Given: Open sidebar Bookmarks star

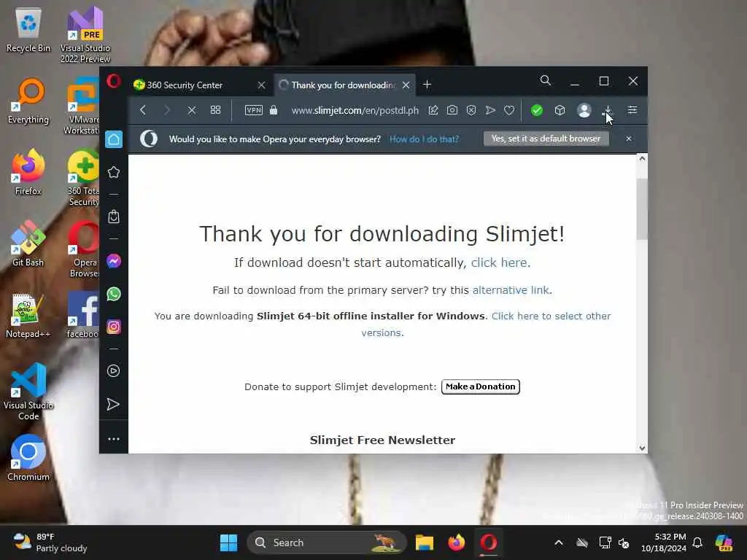Looking at the screenshot, I should pos(113,172).
